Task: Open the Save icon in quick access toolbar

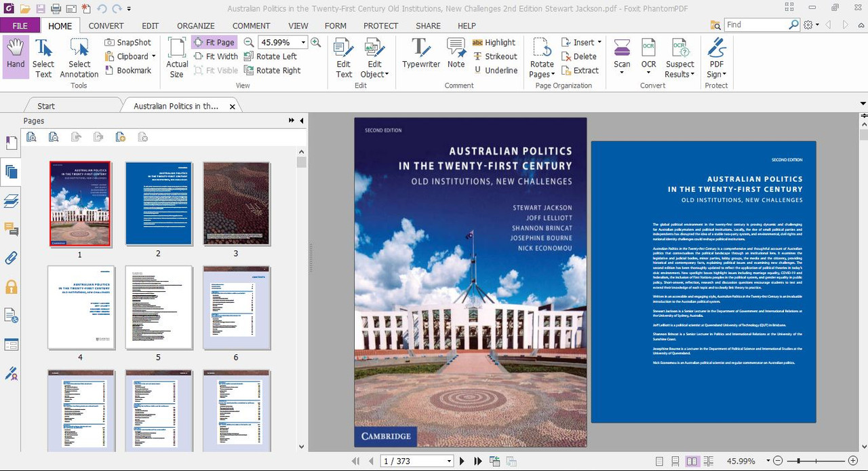Action: 41,9
